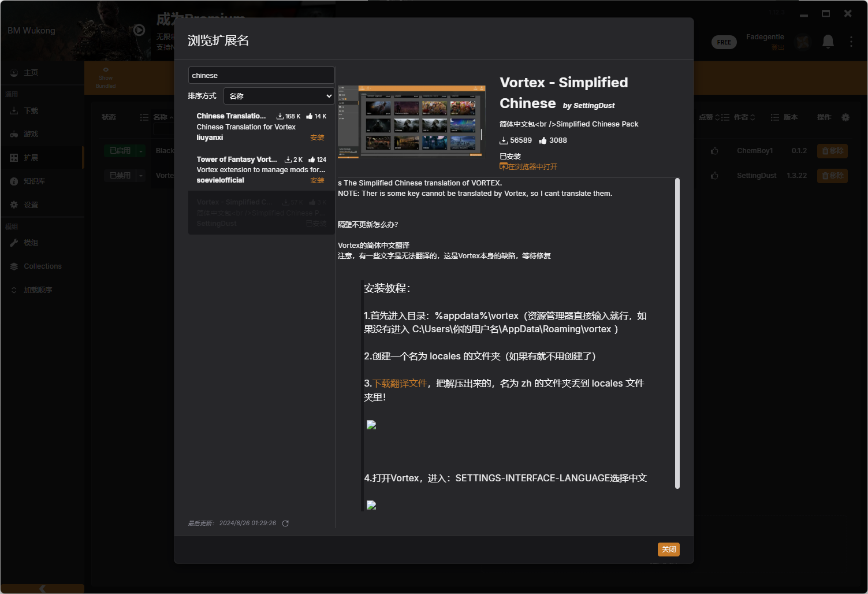Click the gear icon beside 设置
This screenshot has width=868, height=594.
(x=14, y=205)
